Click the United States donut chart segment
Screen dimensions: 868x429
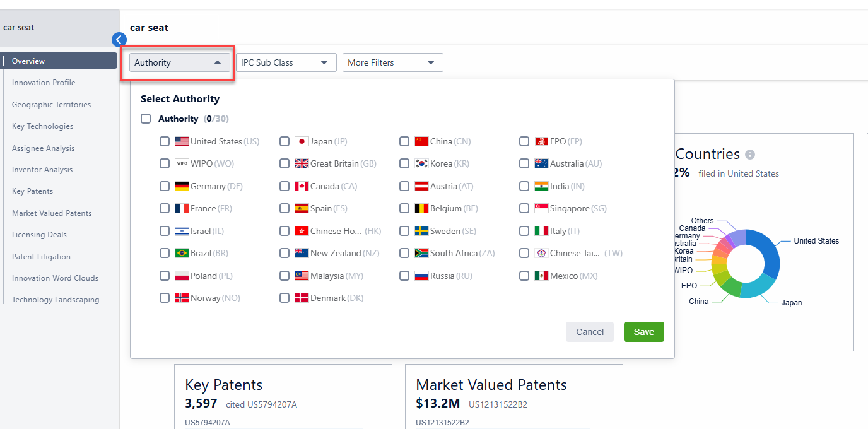[769, 252]
